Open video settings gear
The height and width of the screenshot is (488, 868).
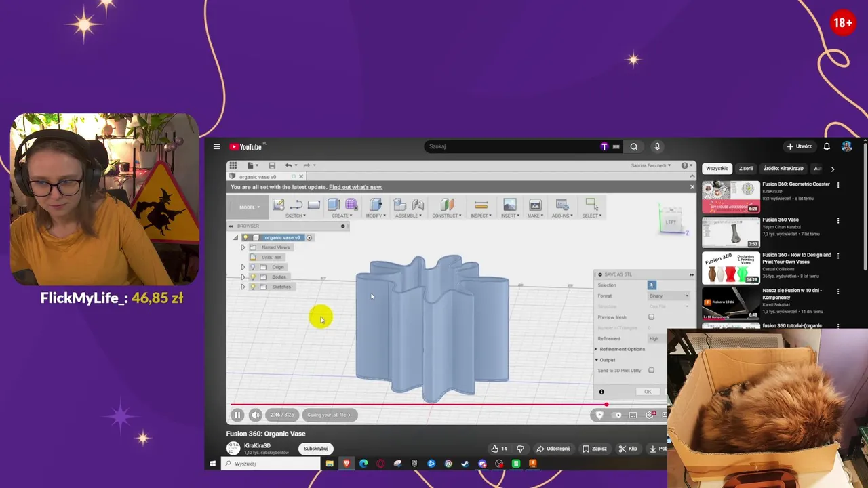click(650, 415)
